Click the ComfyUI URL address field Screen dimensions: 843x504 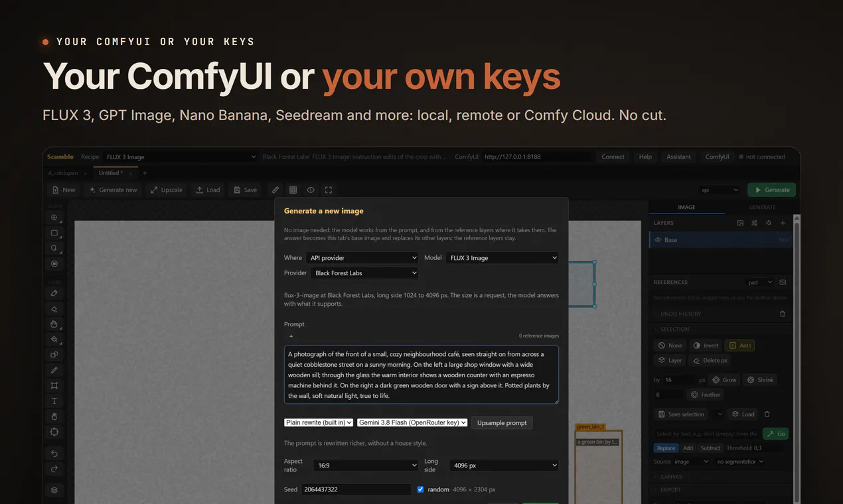[x=537, y=157]
